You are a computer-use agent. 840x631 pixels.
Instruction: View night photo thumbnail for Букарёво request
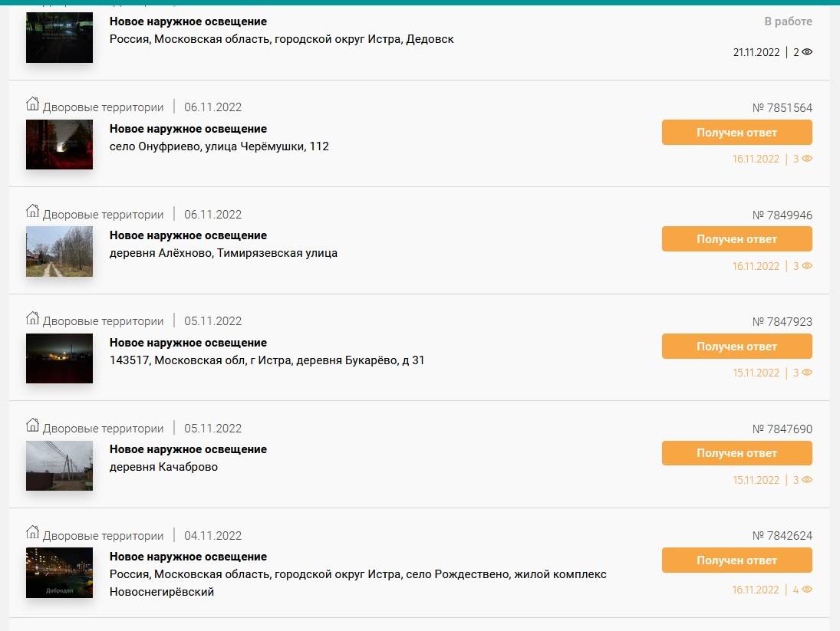click(x=59, y=358)
